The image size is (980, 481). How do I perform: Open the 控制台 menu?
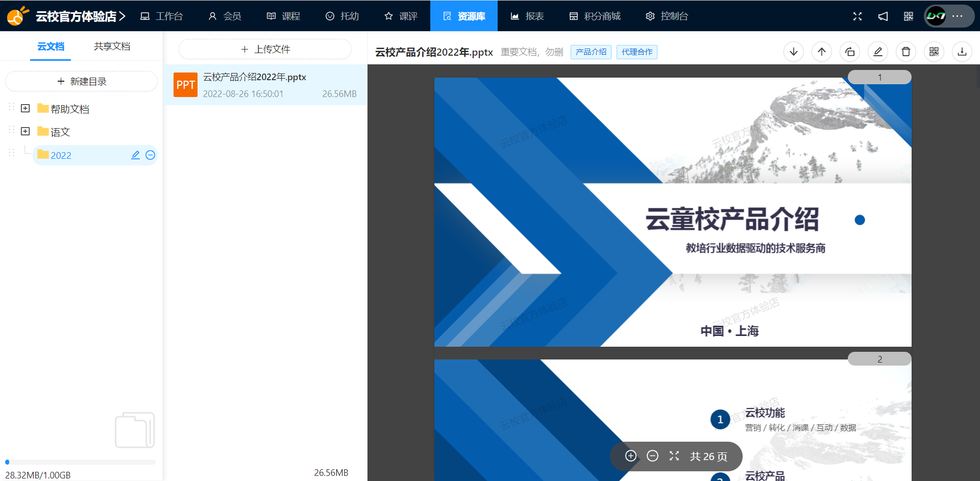point(667,16)
